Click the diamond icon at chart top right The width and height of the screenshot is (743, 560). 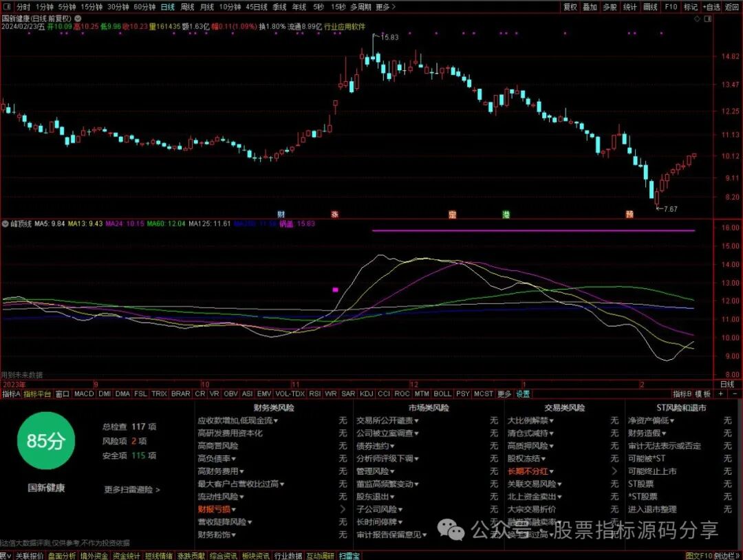(x=697, y=19)
